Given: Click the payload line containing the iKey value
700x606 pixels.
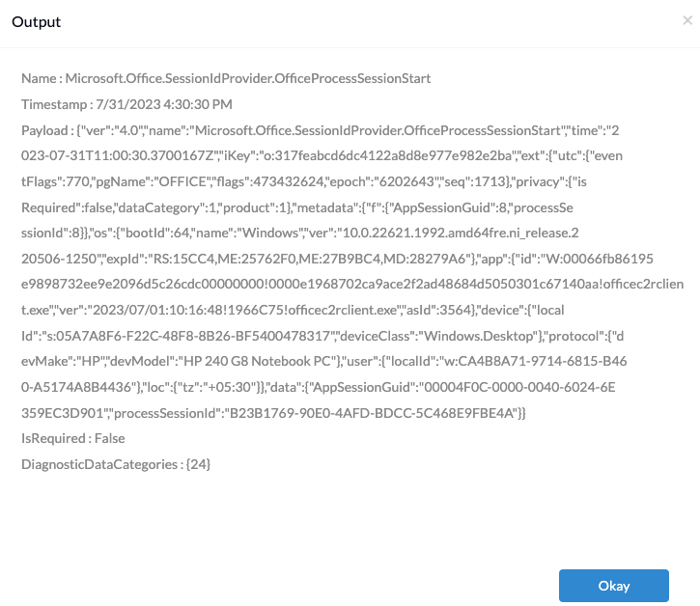Looking at the screenshot, I should (x=322, y=155).
